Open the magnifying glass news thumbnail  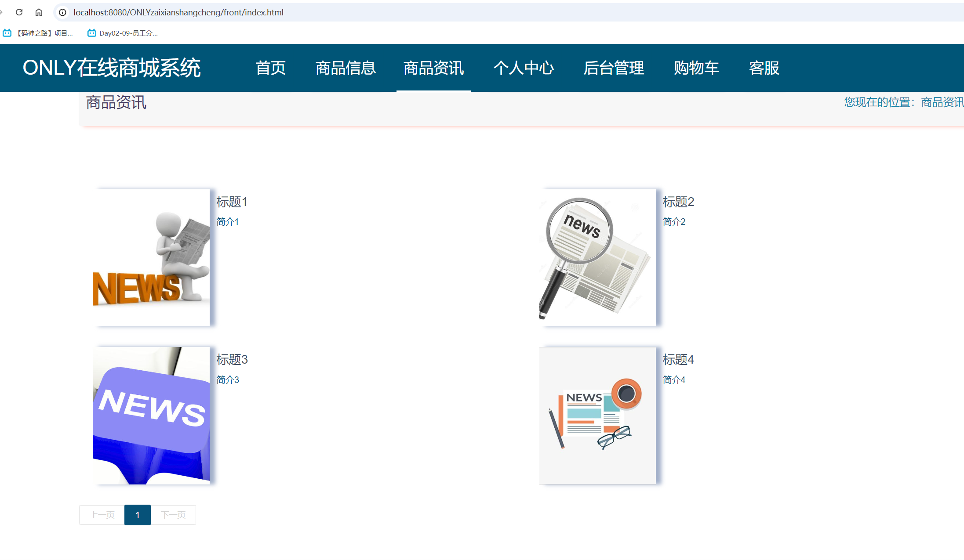(597, 258)
